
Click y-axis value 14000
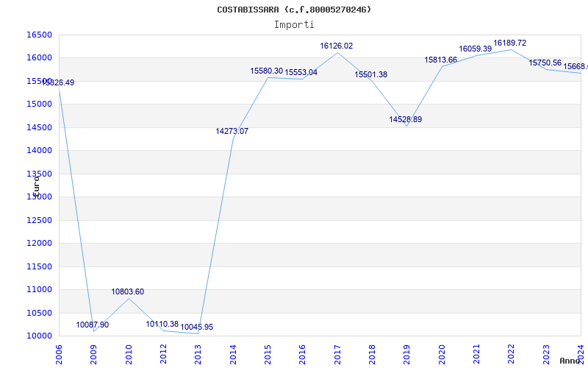pos(39,151)
